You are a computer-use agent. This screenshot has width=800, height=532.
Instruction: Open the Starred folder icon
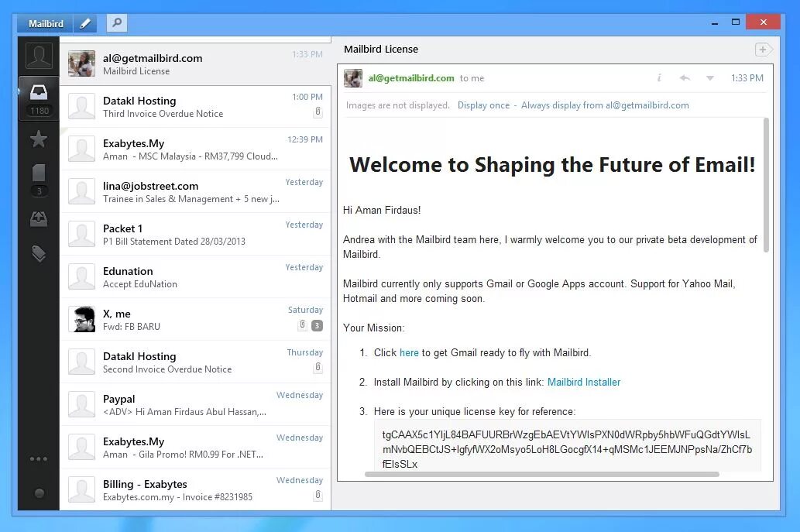click(39, 139)
